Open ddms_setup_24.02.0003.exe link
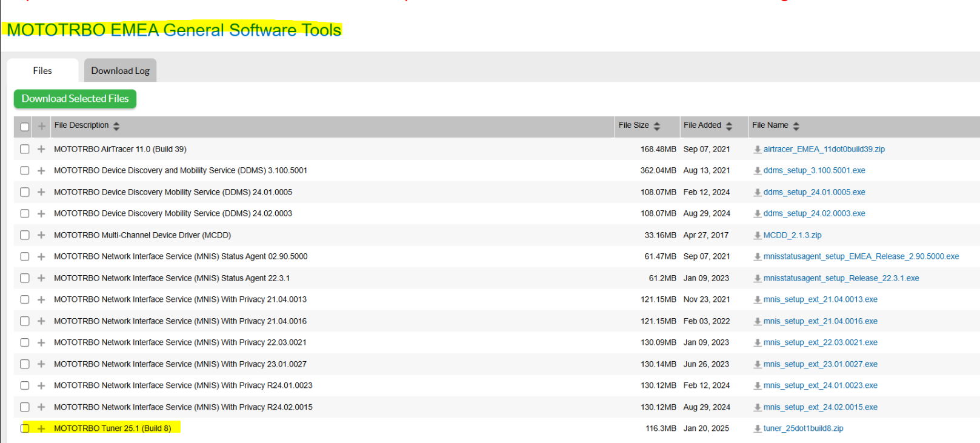This screenshot has width=980, height=443. click(814, 214)
